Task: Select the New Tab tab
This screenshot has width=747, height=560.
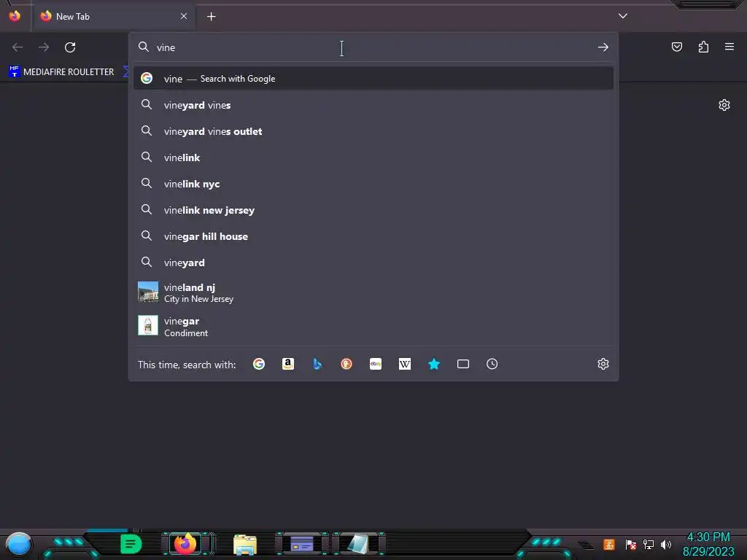Action: pos(113,16)
